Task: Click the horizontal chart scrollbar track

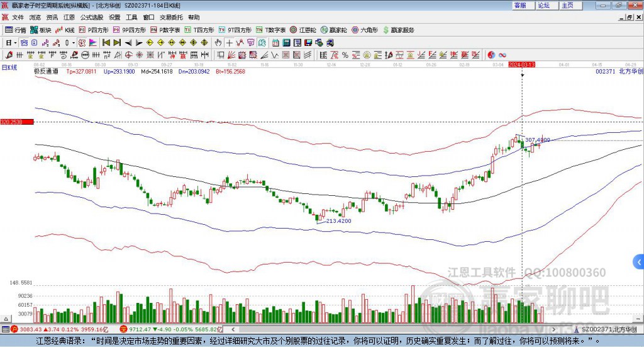Action: tap(394, 329)
